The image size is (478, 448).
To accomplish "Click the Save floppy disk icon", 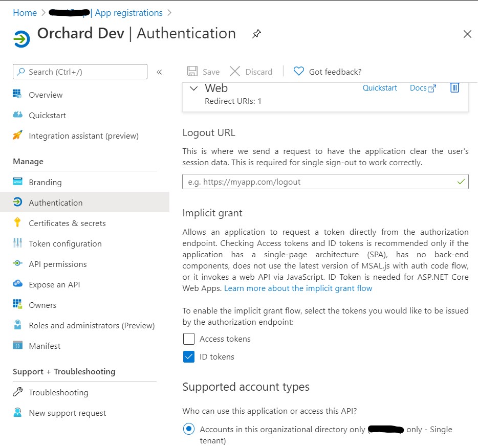I will (192, 71).
